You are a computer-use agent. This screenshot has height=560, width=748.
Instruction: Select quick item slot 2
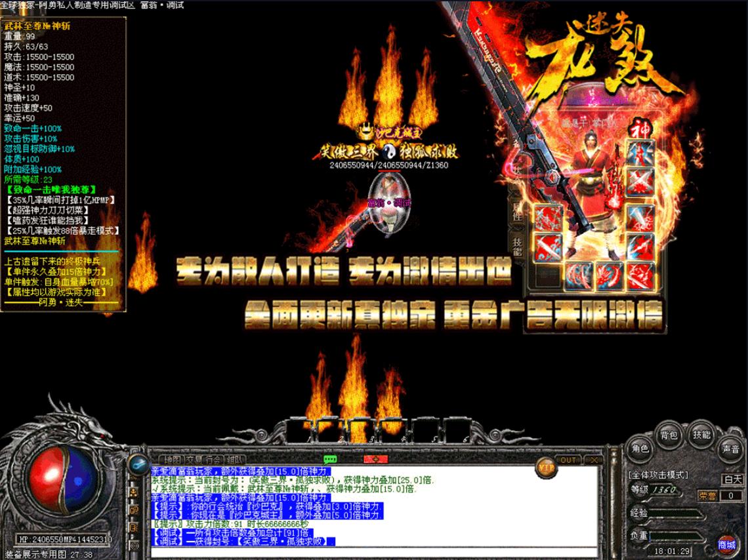[x=331, y=431]
